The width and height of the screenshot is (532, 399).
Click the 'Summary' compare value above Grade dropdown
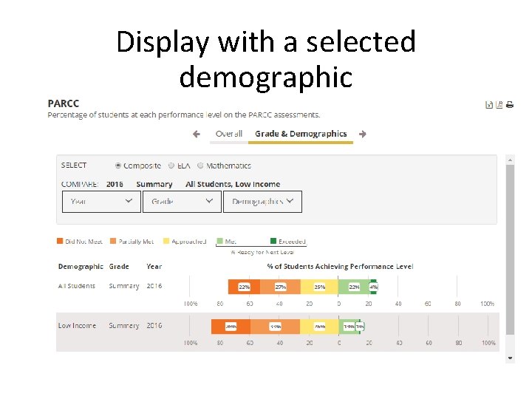[154, 184]
